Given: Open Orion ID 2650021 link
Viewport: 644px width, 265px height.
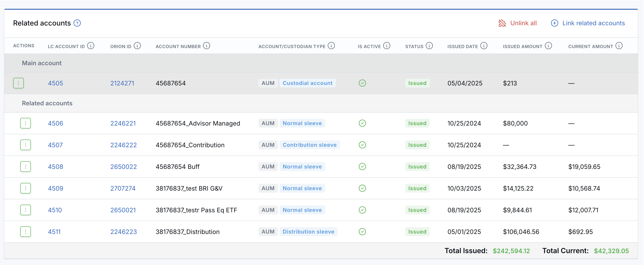Looking at the screenshot, I should [x=123, y=210].
